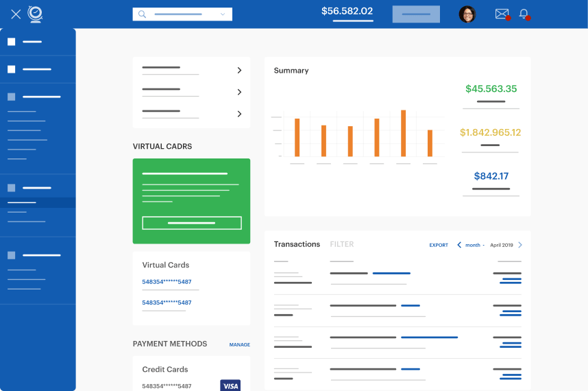Viewport: 588px width, 391px height.
Task: Click the search magnifier icon
Action: pyautogui.click(x=143, y=14)
